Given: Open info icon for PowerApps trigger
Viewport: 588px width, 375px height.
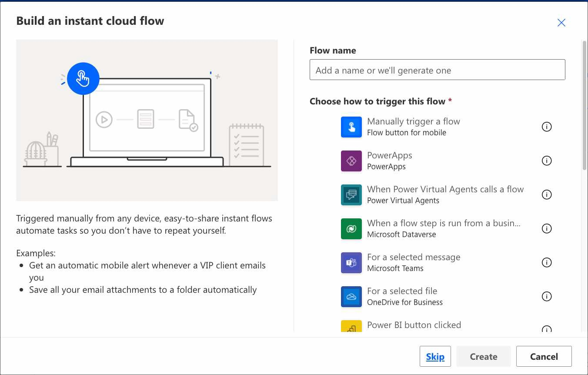Looking at the screenshot, I should tap(547, 161).
